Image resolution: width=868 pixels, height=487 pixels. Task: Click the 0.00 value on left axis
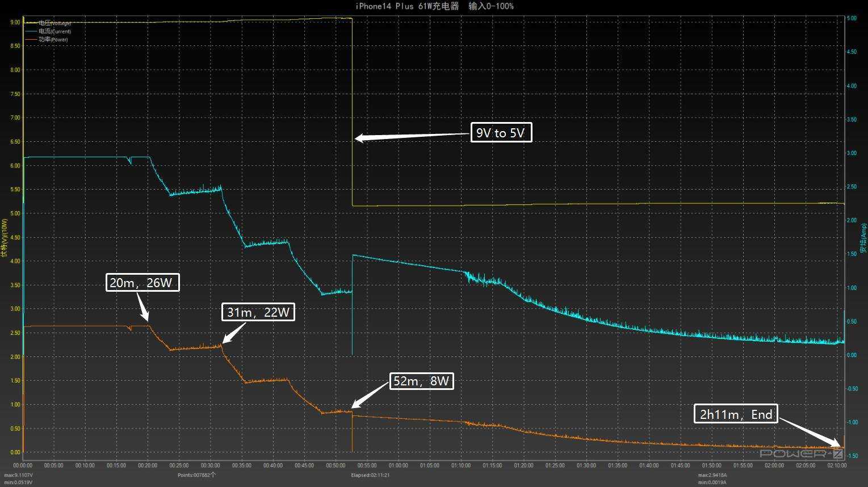tap(15, 452)
